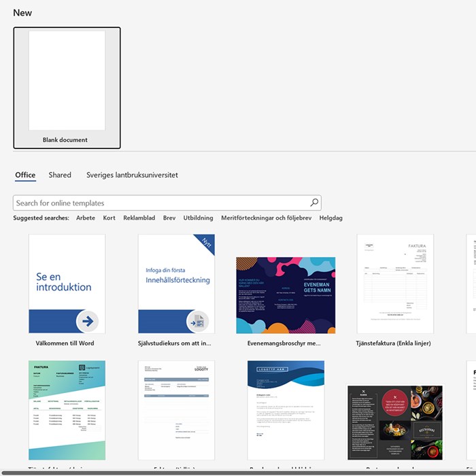This screenshot has height=476, width=476.
Task: Open the Sveriges lantbruksuniversitet tab
Action: 132,175
